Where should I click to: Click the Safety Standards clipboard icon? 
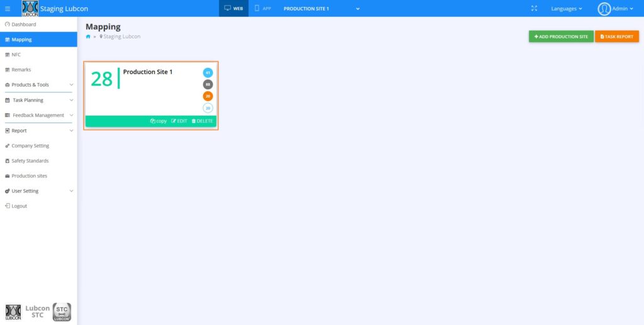coord(8,161)
